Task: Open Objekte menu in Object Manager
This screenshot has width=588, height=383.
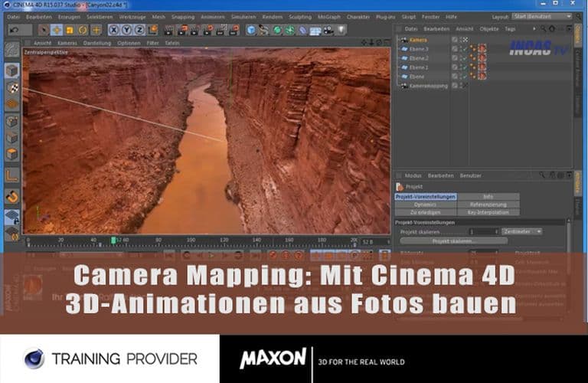Action: (x=489, y=29)
